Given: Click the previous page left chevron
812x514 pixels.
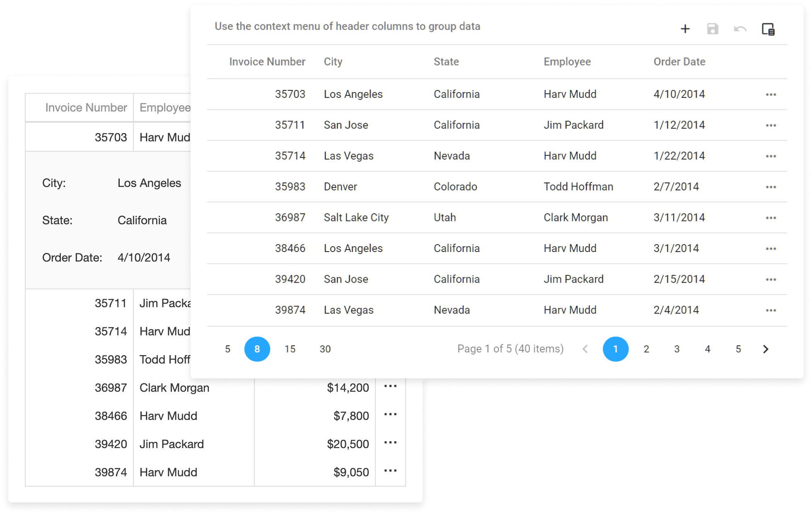Looking at the screenshot, I should [x=585, y=349].
